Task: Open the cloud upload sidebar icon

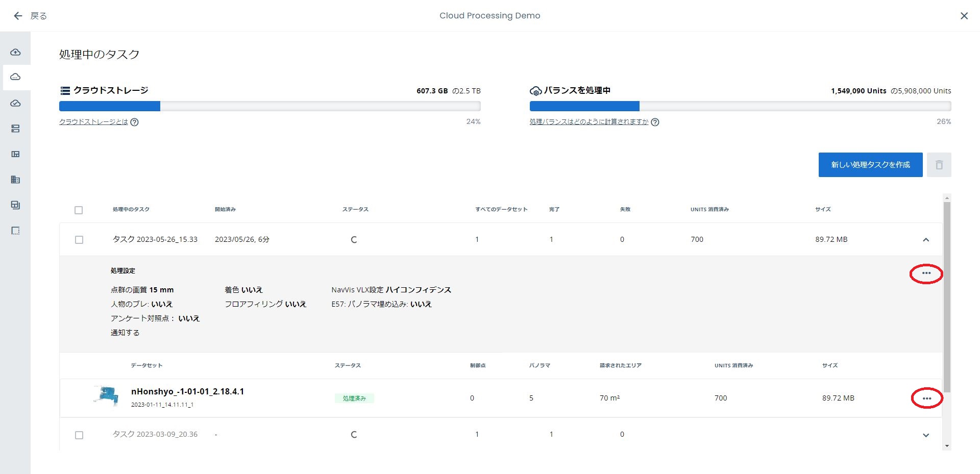Action: pyautogui.click(x=15, y=52)
